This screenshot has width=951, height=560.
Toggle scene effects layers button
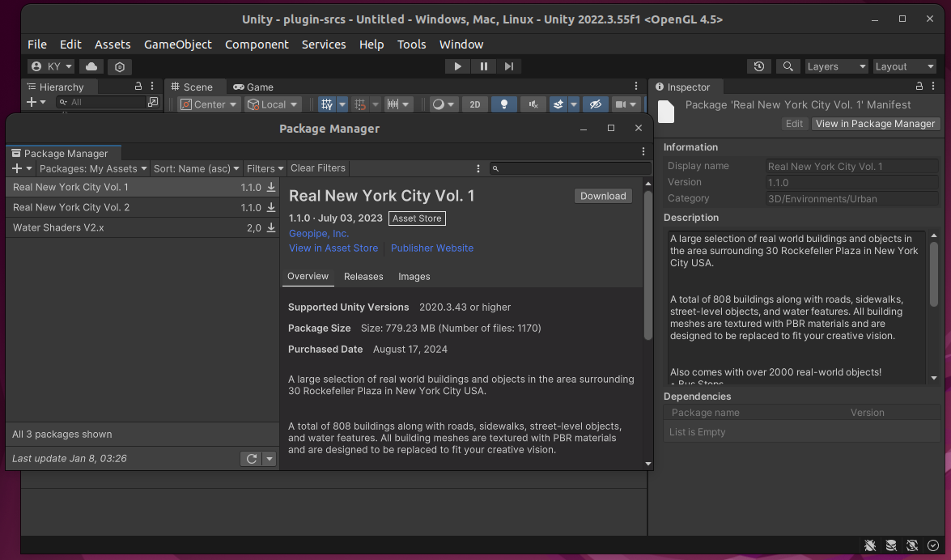pyautogui.click(x=558, y=104)
